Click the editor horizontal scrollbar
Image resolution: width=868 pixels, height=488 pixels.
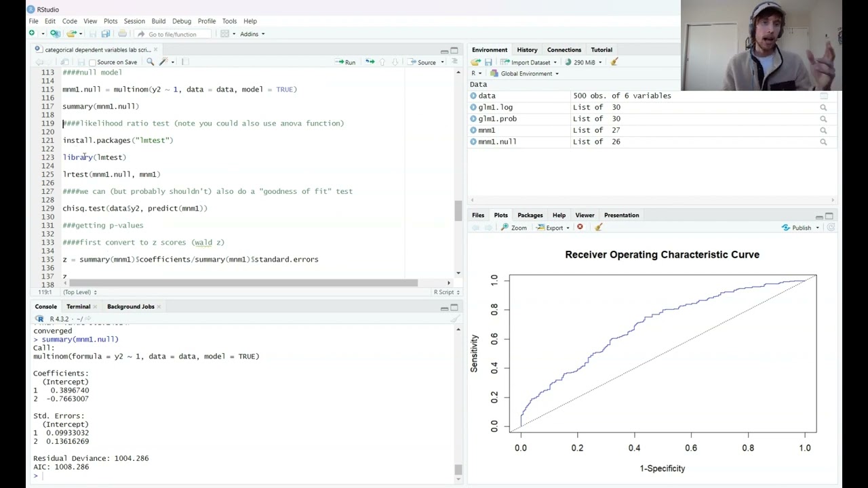coord(243,283)
